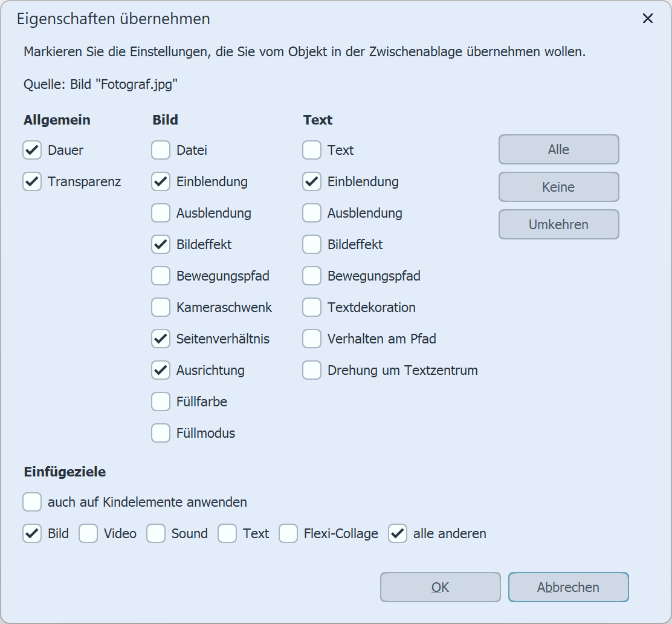Enable Textdekoration under the Text column

[x=311, y=307]
